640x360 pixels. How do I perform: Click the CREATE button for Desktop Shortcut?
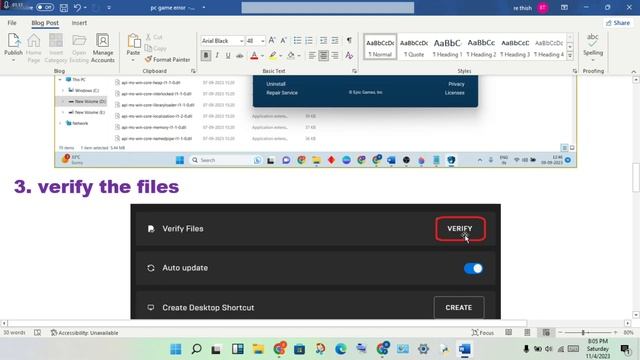pos(459,307)
